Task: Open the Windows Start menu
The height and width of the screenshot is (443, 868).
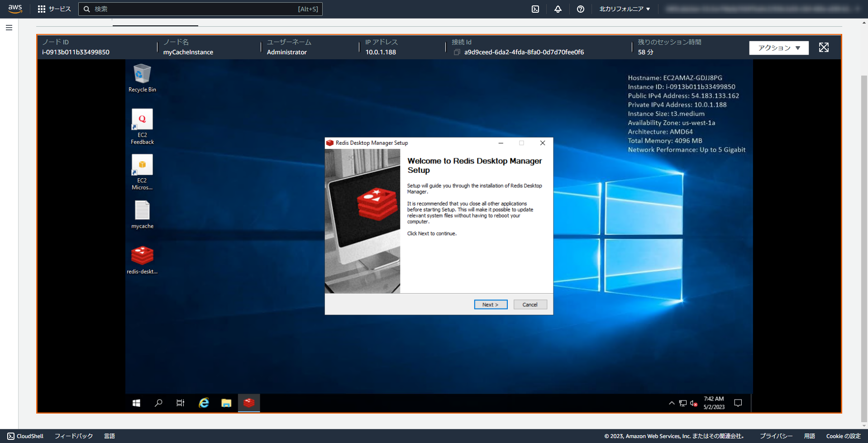Action: coord(136,403)
